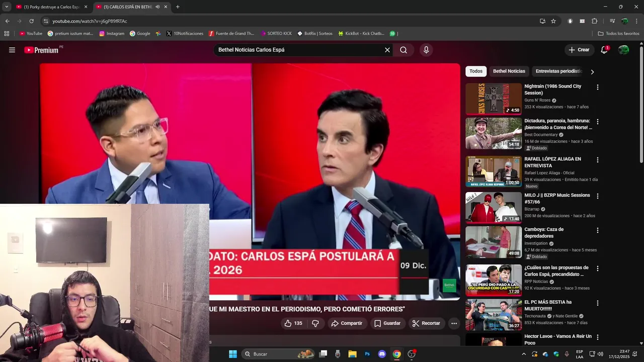Open tab search dropdown arrow
Image resolution: width=644 pixels, height=362 pixels.
[x=7, y=7]
